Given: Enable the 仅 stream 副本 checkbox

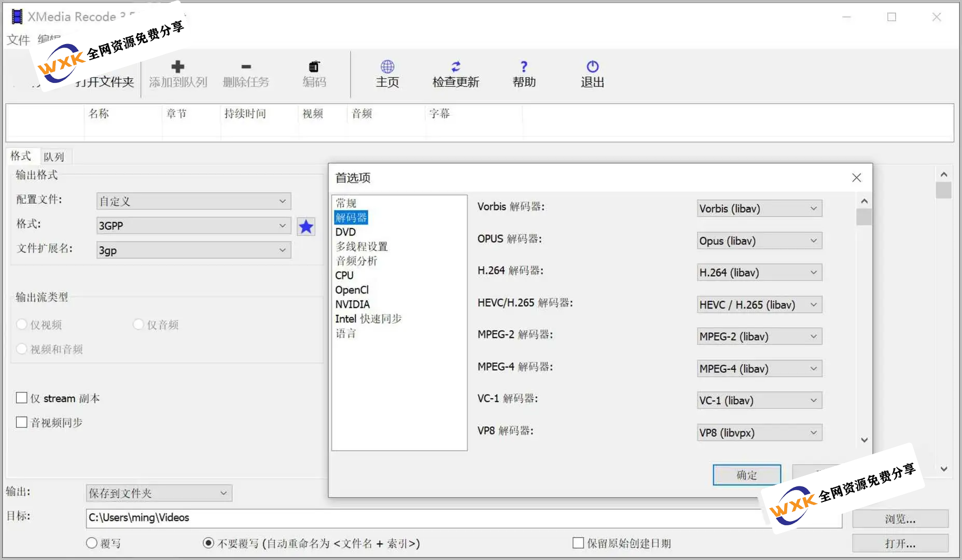Looking at the screenshot, I should (22, 398).
